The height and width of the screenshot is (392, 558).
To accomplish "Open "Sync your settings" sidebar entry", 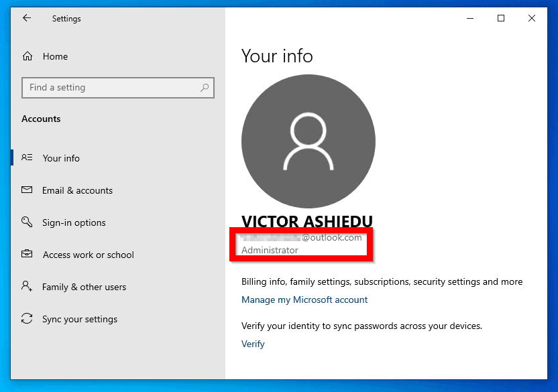I will pyautogui.click(x=81, y=319).
